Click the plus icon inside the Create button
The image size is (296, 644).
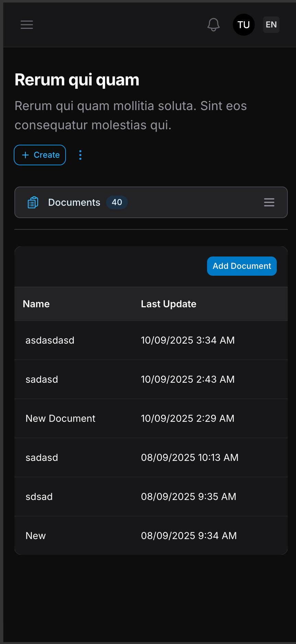[x=25, y=155]
